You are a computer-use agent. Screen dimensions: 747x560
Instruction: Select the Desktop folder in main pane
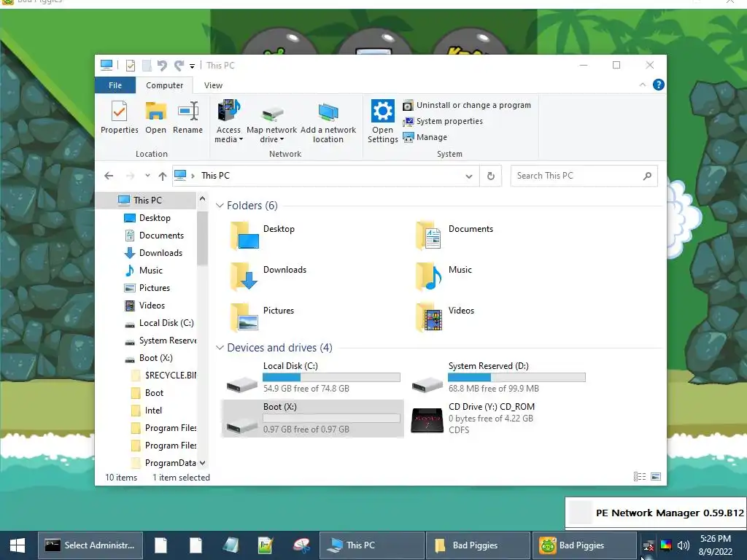tap(263, 234)
